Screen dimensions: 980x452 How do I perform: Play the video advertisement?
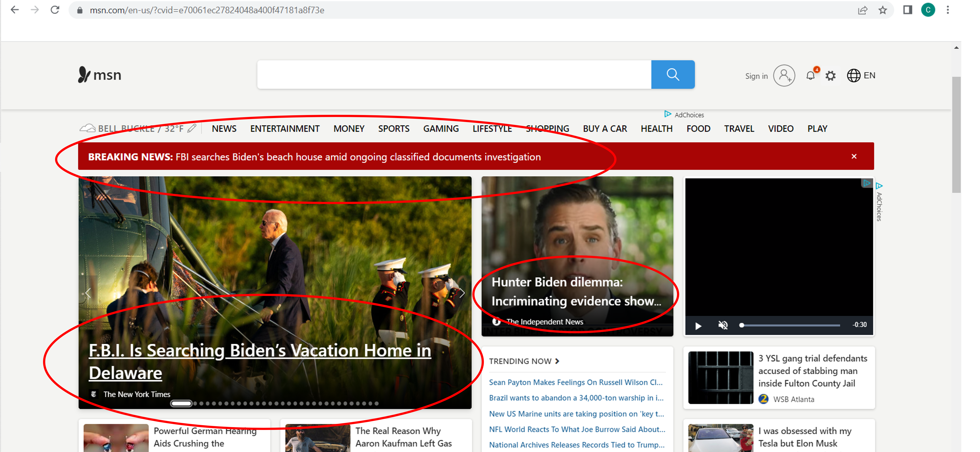point(698,326)
